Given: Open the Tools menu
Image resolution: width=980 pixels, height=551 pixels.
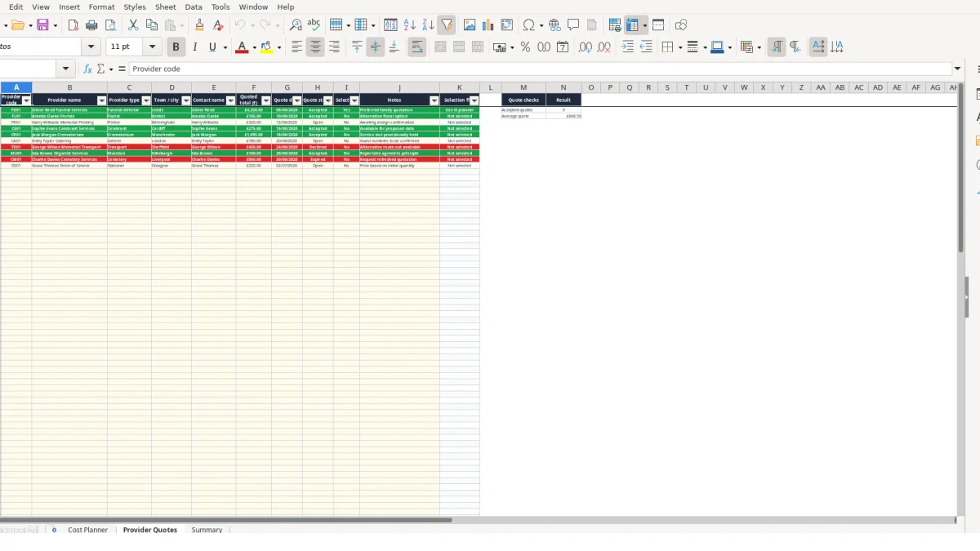Looking at the screenshot, I should 220,7.
